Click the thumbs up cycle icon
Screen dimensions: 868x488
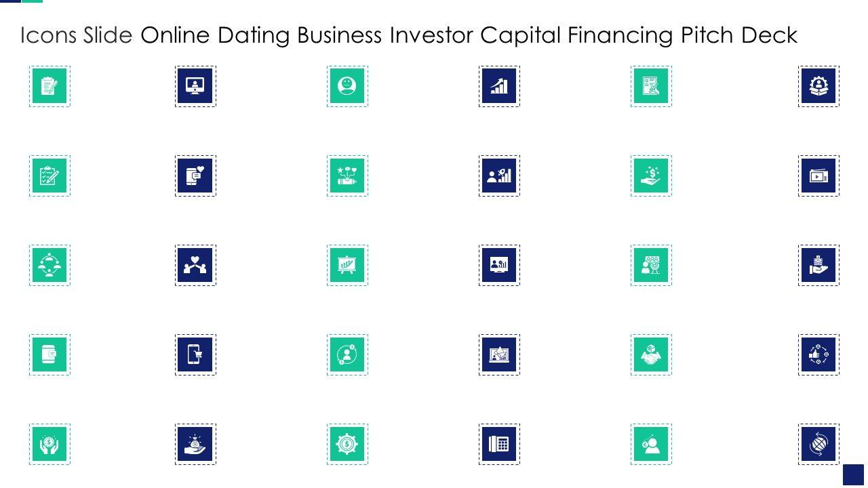coord(818,354)
